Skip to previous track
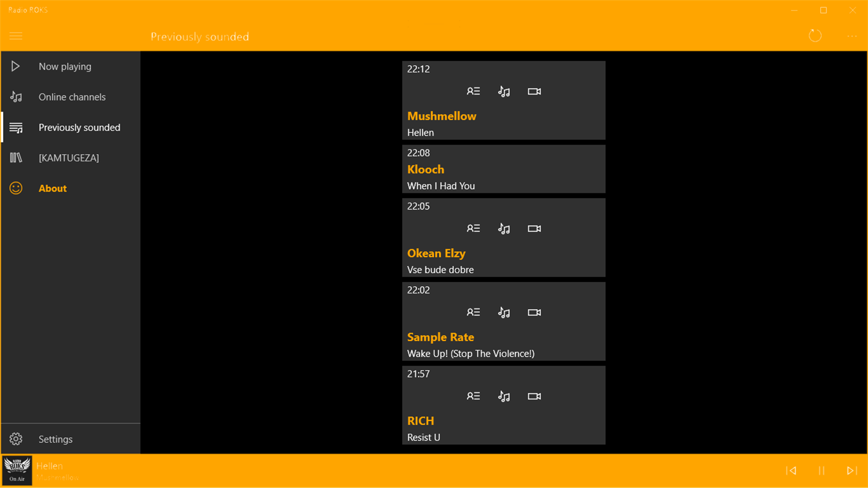Viewport: 868px width, 488px height. click(x=791, y=471)
